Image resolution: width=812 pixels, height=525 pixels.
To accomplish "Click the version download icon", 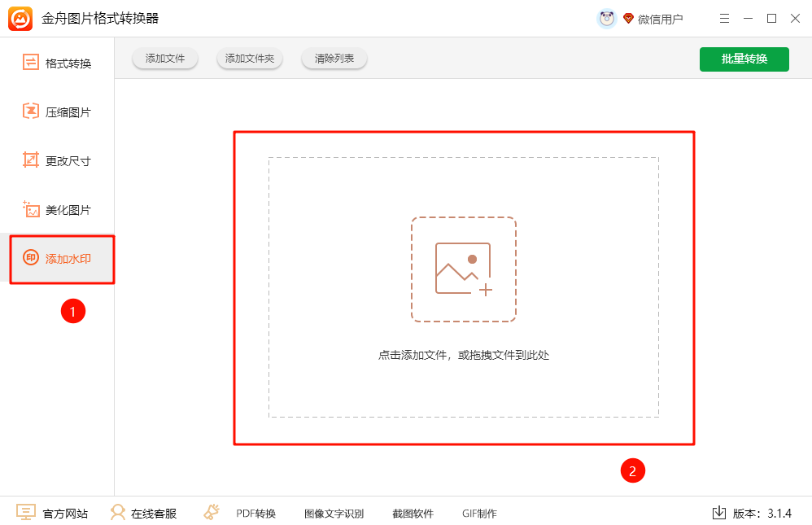I will [x=718, y=513].
